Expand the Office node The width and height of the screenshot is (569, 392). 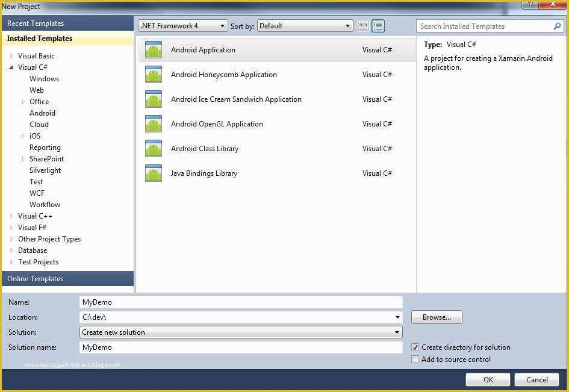pos(23,102)
